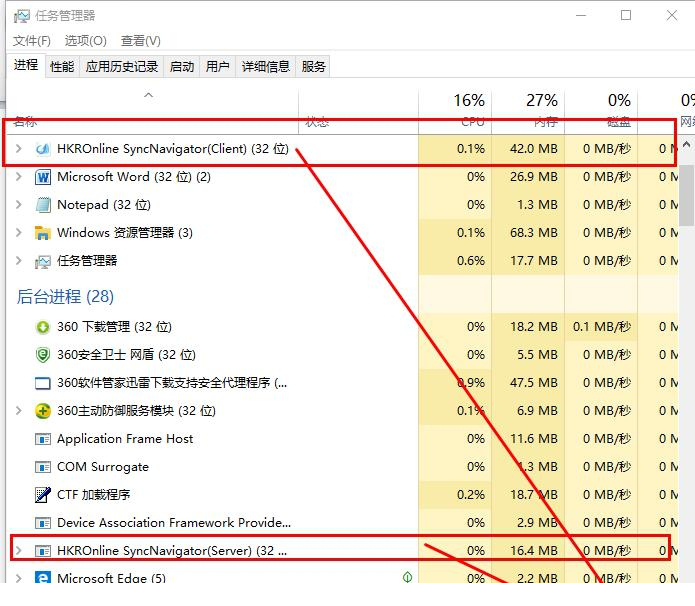
Task: Select the COM Surrogate process name
Action: point(103,467)
